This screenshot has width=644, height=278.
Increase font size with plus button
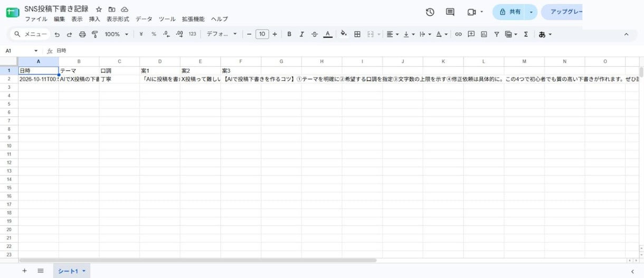(x=274, y=34)
